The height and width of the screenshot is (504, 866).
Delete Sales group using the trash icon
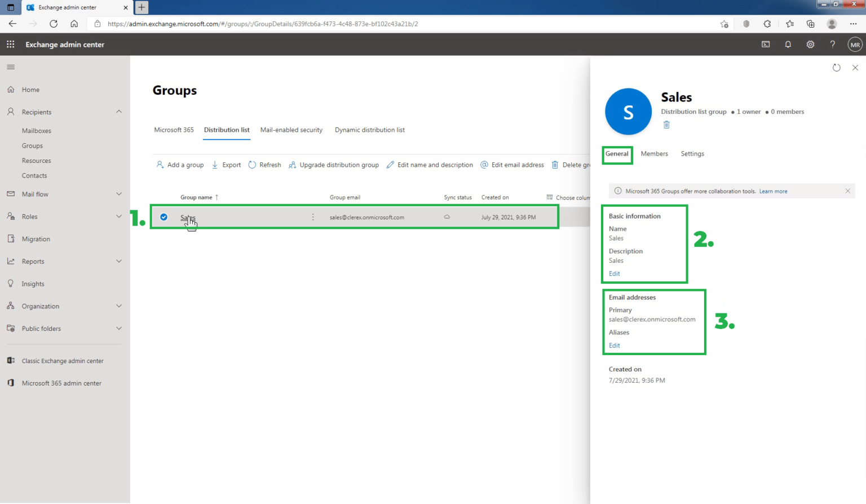[x=666, y=124]
